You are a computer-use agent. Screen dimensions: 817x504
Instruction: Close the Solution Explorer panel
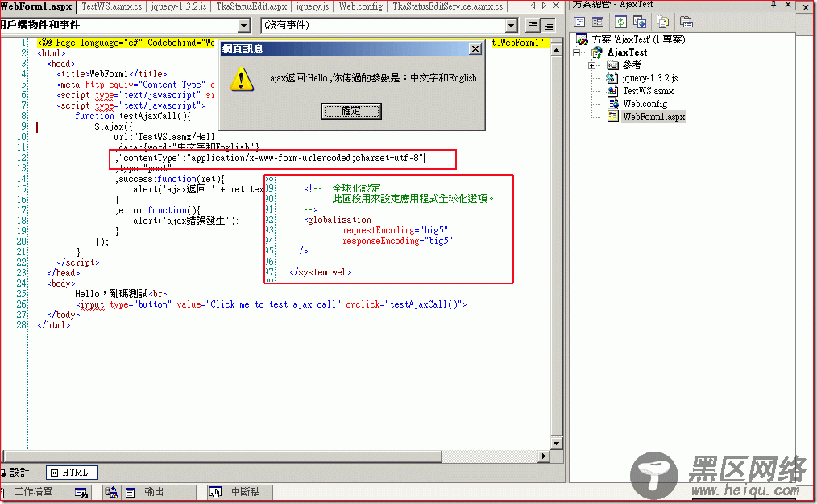(788, 5)
